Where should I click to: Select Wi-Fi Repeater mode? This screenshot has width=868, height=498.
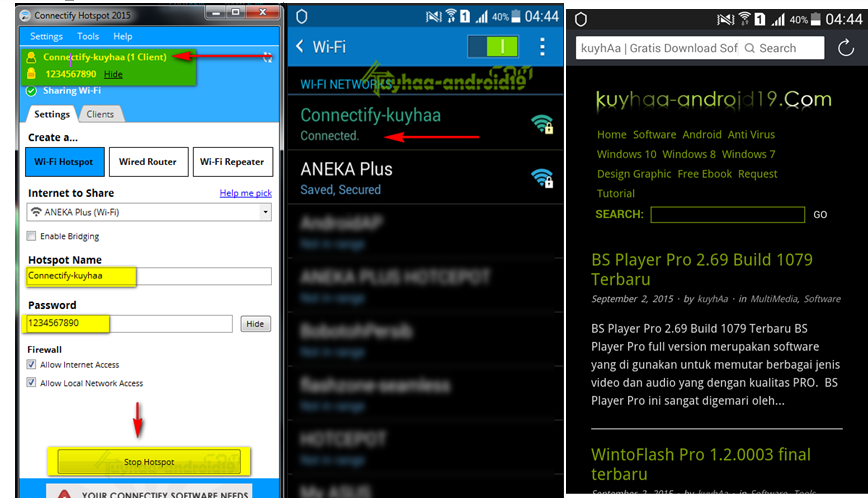[x=232, y=162]
